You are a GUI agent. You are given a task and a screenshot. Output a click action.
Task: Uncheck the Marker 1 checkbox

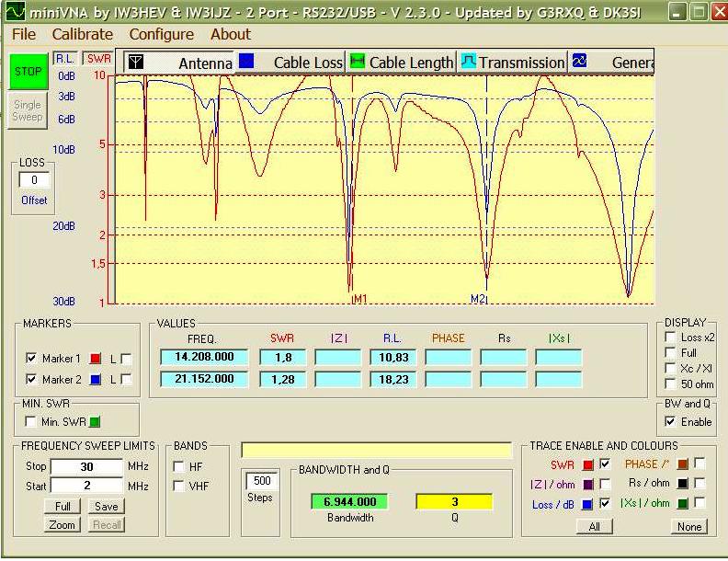click(31, 358)
